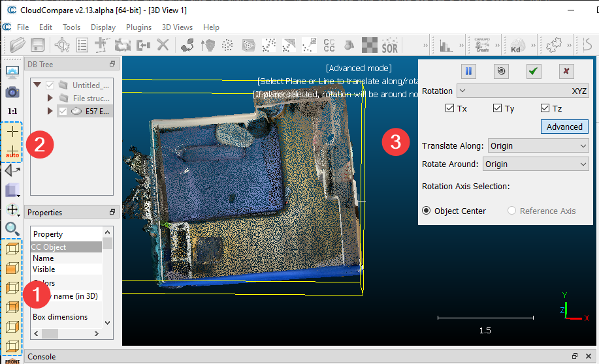Click the auto pick rotation center icon

pos(12,153)
